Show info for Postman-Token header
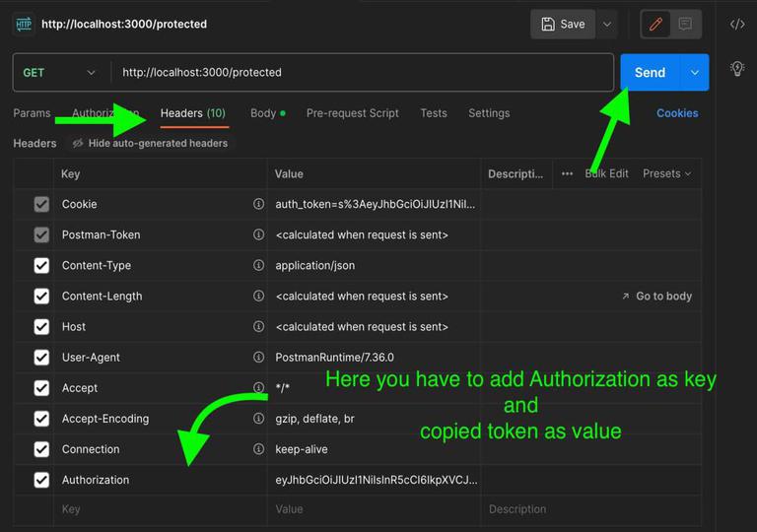Screen dimensions: 757x532 pos(259,234)
